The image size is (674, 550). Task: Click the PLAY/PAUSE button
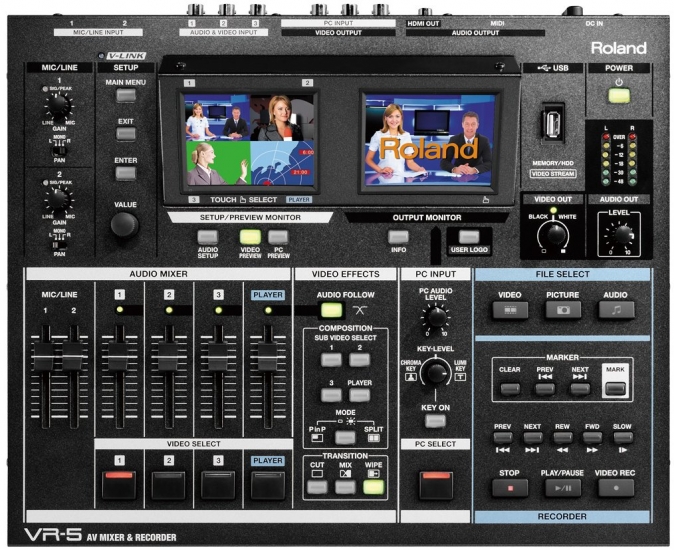[563, 488]
